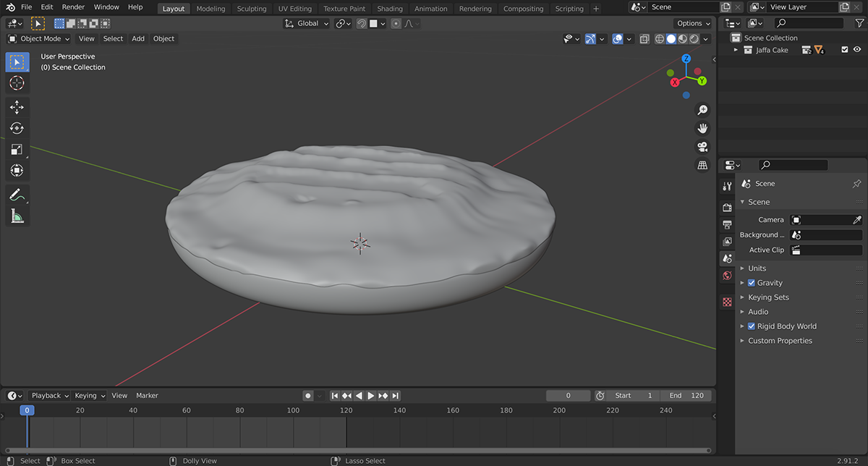Image resolution: width=868 pixels, height=466 pixels.
Task: Click the Y axis gizmo handle
Action: [x=702, y=81]
